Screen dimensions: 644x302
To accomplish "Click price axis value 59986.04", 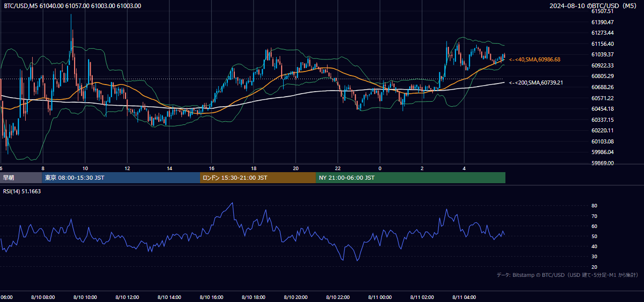I will point(602,152).
